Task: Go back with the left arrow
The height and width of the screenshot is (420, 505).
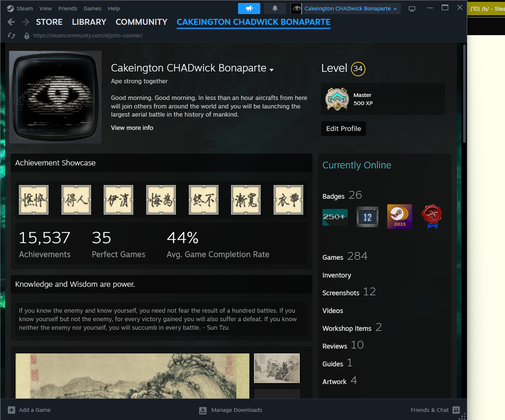Action: [x=11, y=22]
